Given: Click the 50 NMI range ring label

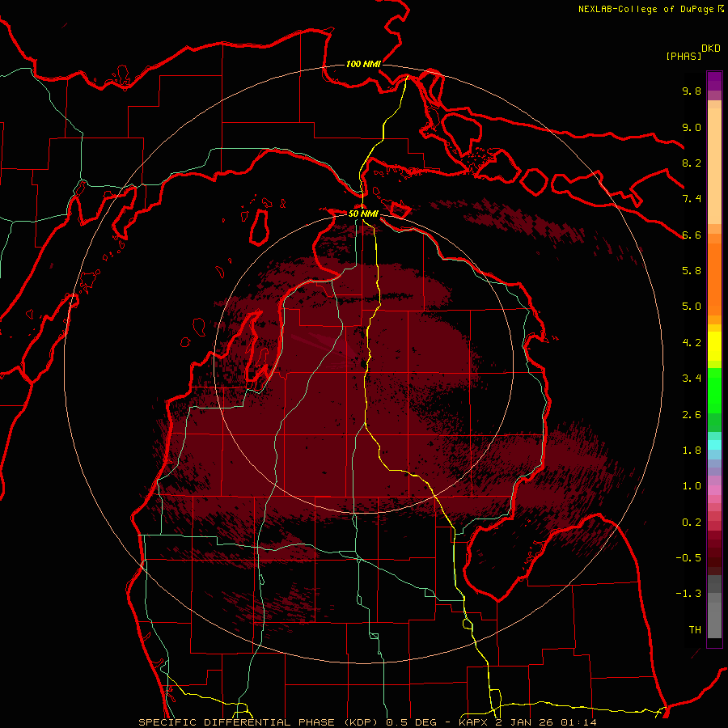Looking at the screenshot, I should click(x=363, y=214).
